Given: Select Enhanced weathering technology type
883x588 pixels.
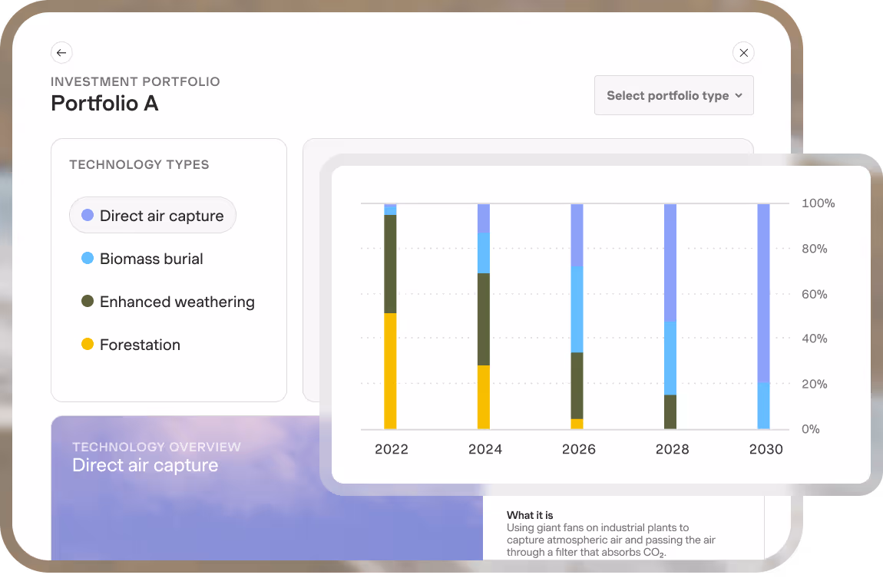Looking at the screenshot, I should click(168, 302).
